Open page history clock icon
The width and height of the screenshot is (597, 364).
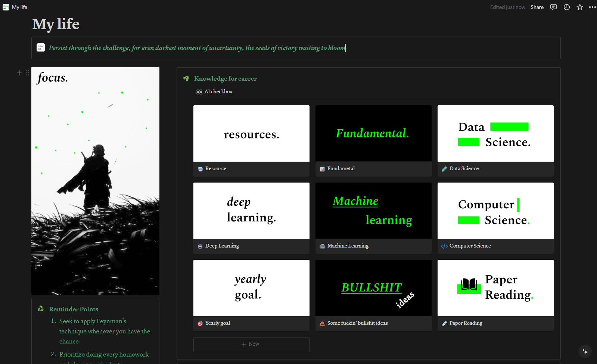tap(566, 7)
